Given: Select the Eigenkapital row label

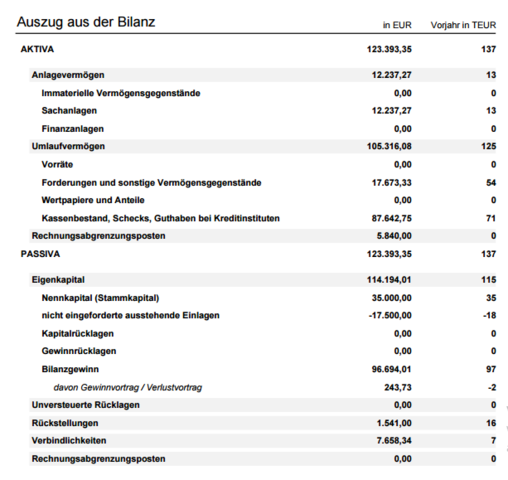Looking at the screenshot, I should coord(58,280).
